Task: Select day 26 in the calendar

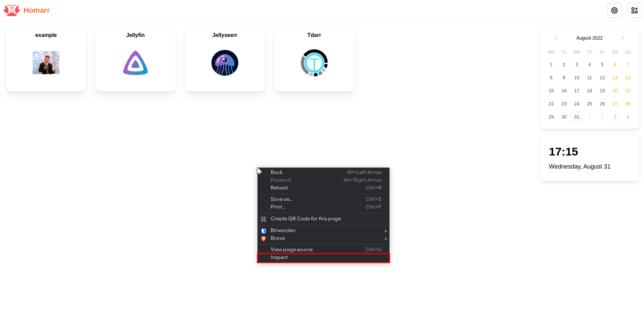Action: point(602,104)
